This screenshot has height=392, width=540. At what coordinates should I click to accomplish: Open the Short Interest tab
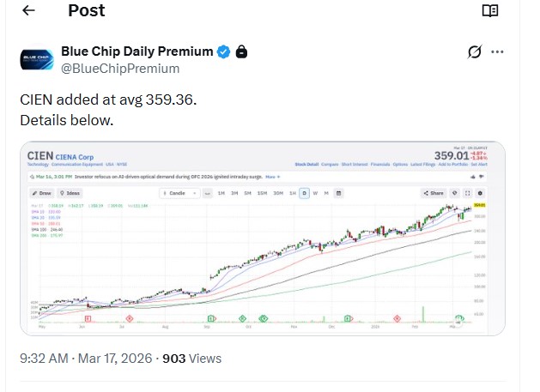pyautogui.click(x=355, y=165)
